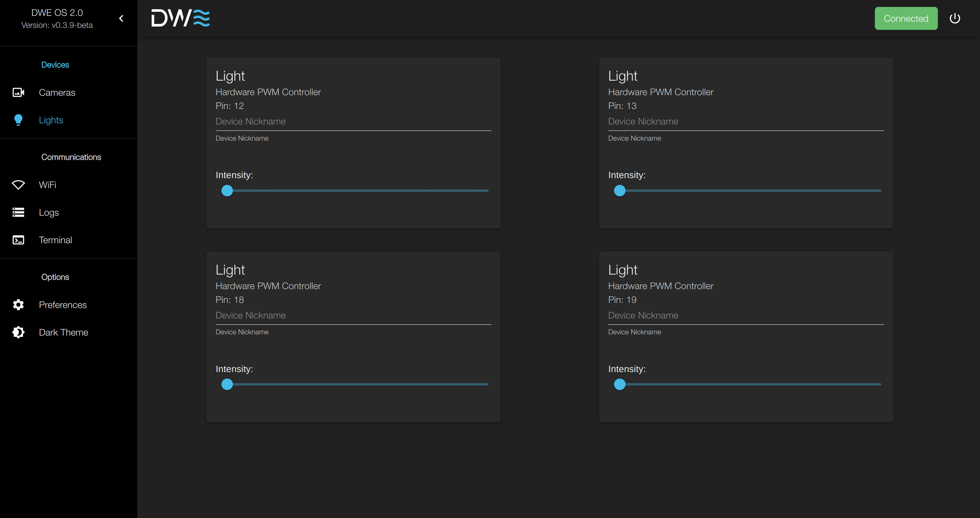Expand the Communications section

click(71, 157)
